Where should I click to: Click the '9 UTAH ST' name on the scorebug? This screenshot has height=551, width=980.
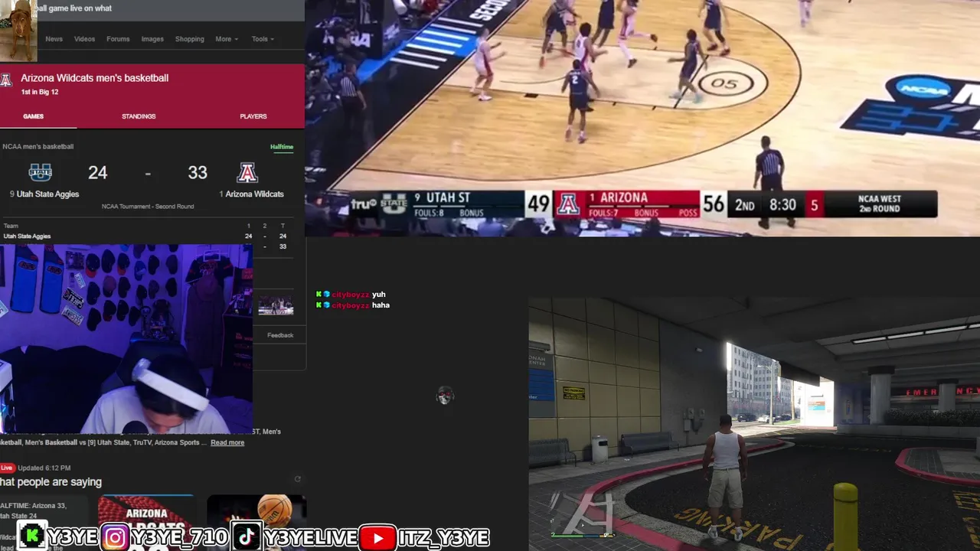[442, 197]
